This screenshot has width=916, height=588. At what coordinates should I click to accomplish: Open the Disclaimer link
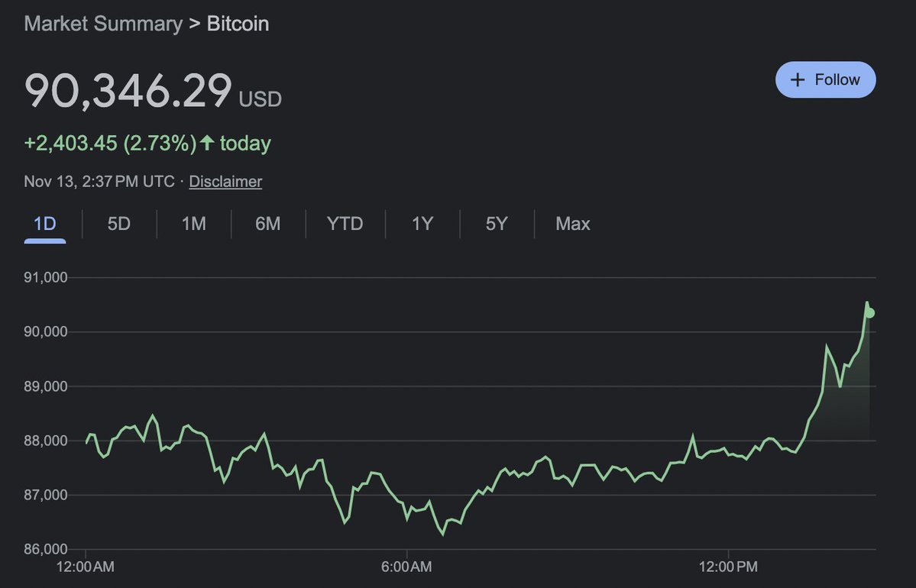click(225, 182)
